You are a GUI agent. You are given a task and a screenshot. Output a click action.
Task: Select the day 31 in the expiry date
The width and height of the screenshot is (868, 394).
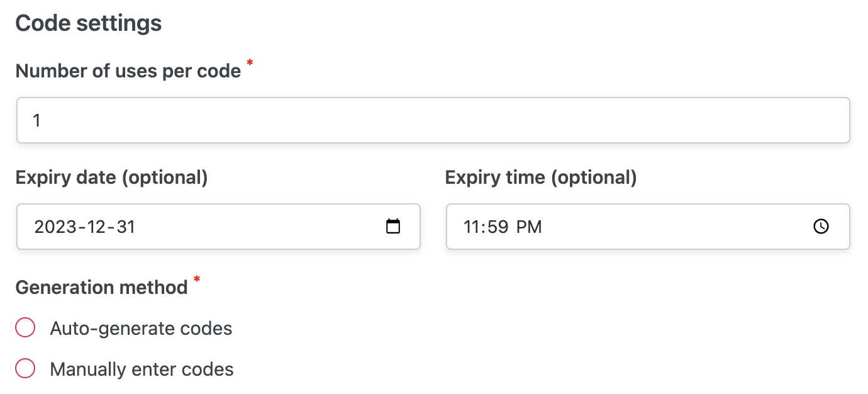click(x=126, y=227)
